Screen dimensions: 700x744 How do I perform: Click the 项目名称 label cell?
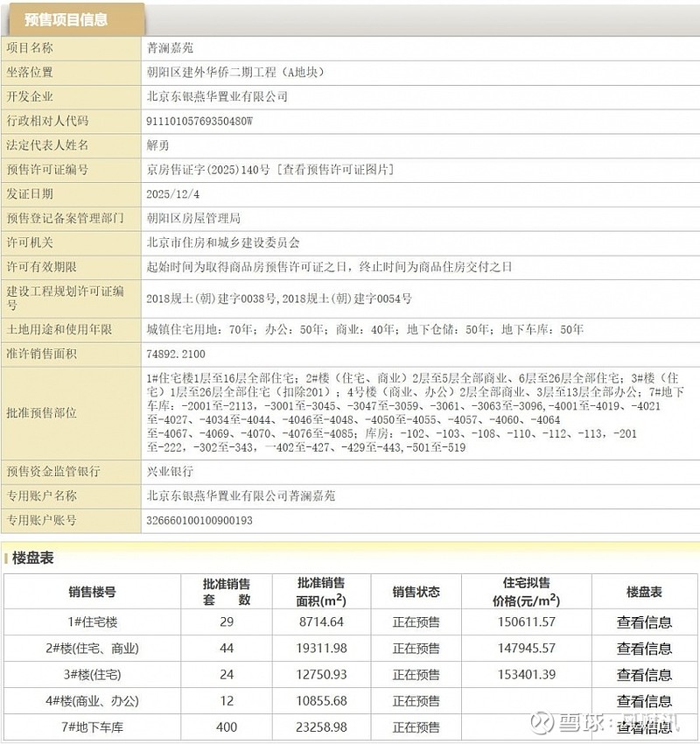click(x=71, y=48)
